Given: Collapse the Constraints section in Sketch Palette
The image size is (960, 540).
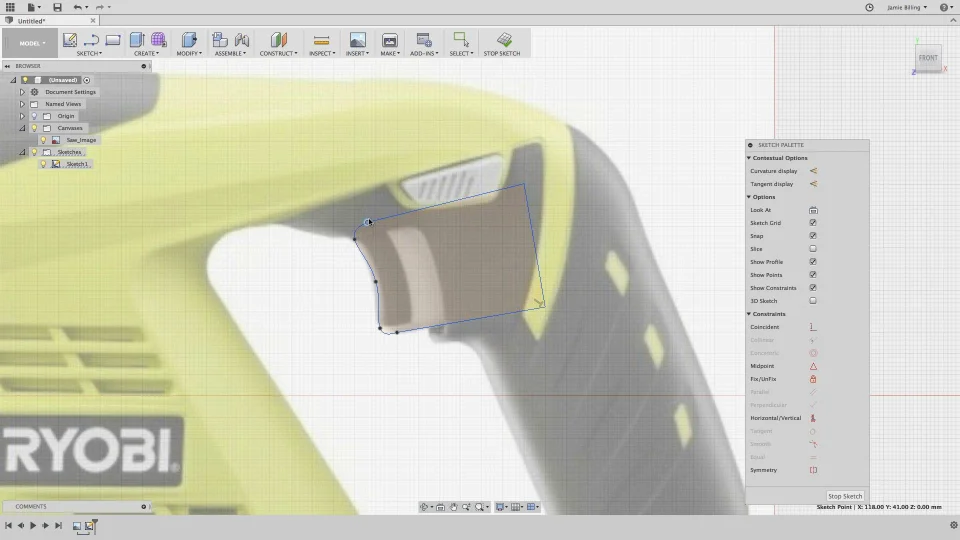Looking at the screenshot, I should pyautogui.click(x=749, y=314).
